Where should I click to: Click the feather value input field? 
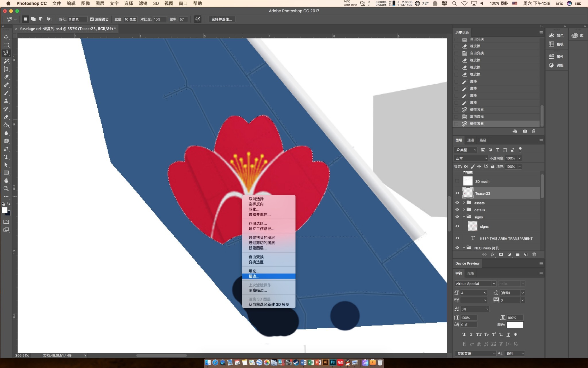coord(77,19)
